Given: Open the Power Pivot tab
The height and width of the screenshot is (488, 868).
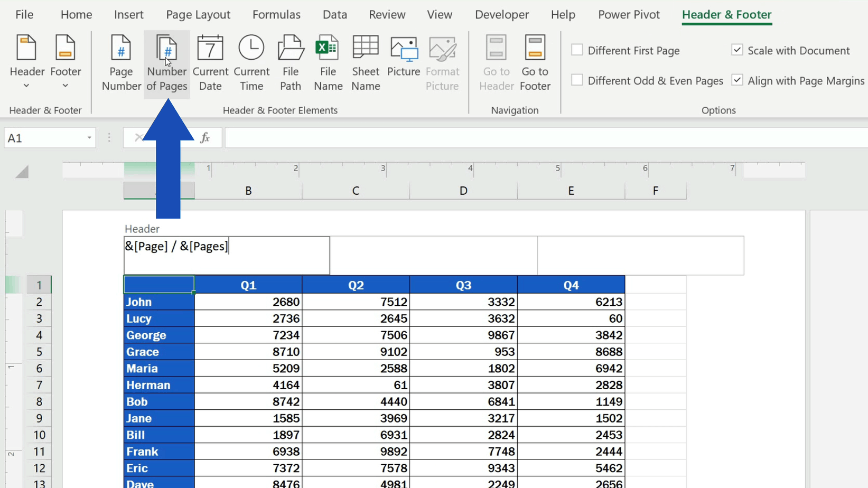Looking at the screenshot, I should [629, 15].
